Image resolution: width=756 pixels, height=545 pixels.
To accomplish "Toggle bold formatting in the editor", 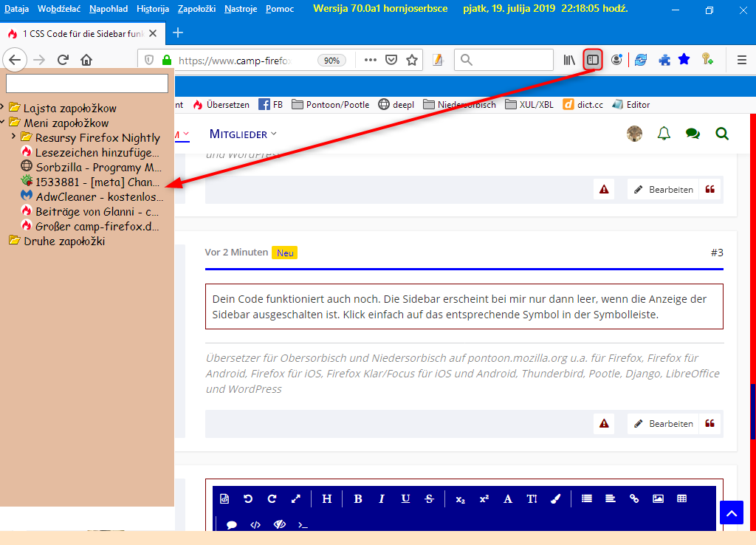I will pyautogui.click(x=358, y=498).
